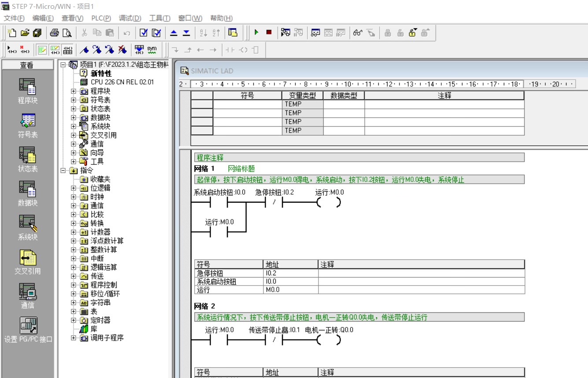Select CPU 226 CN REL 02.01
Screen dimensions: 588x378
(x=122, y=82)
